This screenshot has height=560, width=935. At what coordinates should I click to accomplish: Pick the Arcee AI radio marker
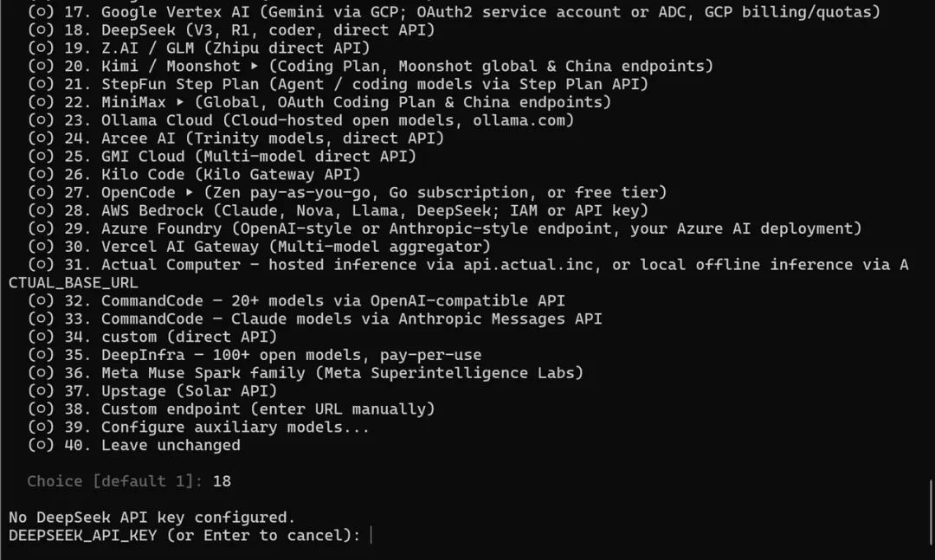pos(41,138)
